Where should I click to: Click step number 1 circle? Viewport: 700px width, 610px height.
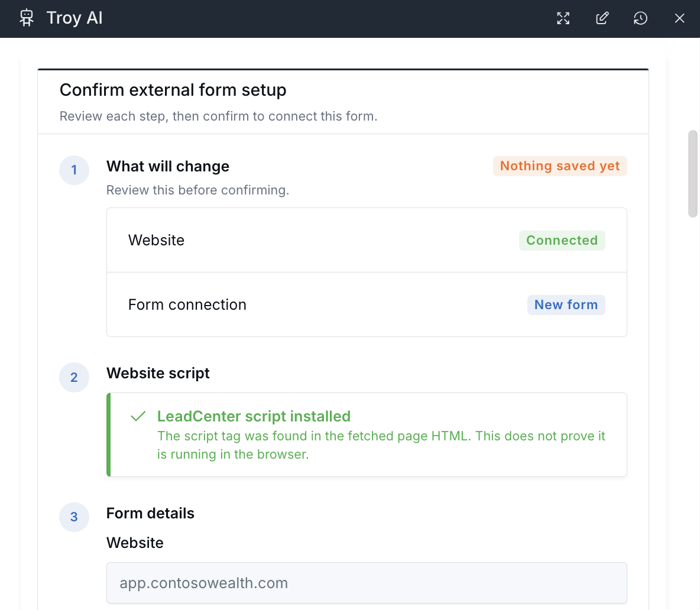[x=74, y=170]
